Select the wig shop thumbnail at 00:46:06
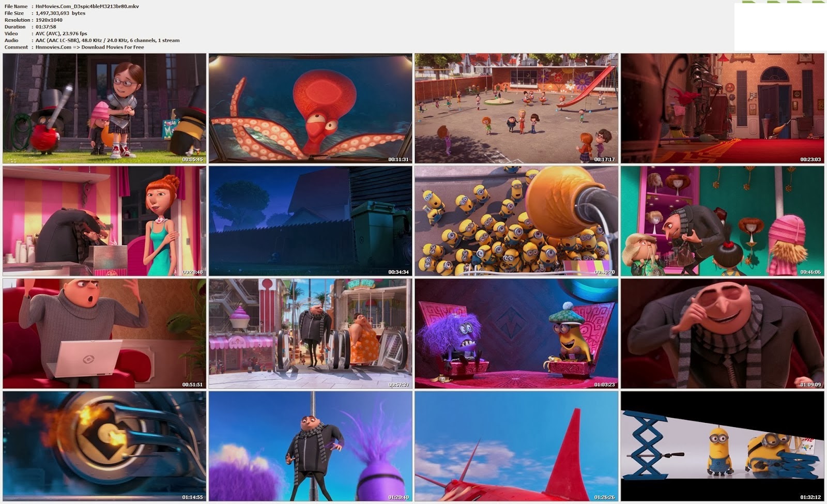Screen dimensions: 827x504 [723, 221]
